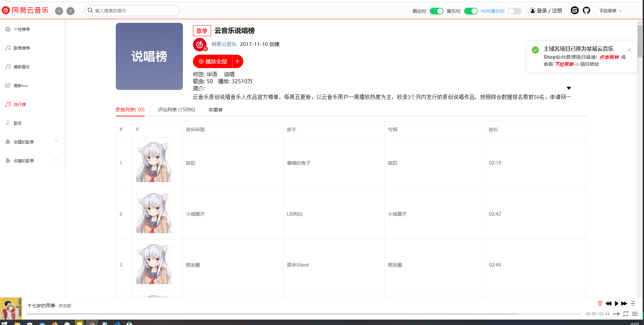Open VS Code from the taskbar
The image size is (644, 325).
tap(117, 323)
